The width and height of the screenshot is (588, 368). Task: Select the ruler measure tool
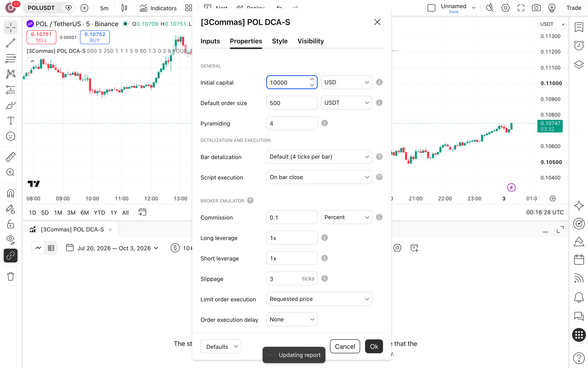click(10, 157)
